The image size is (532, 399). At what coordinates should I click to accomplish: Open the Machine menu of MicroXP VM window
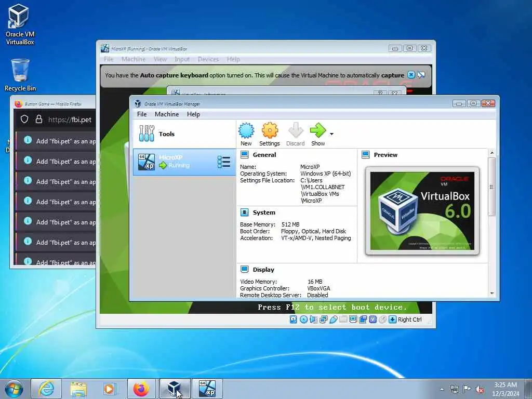134,59
